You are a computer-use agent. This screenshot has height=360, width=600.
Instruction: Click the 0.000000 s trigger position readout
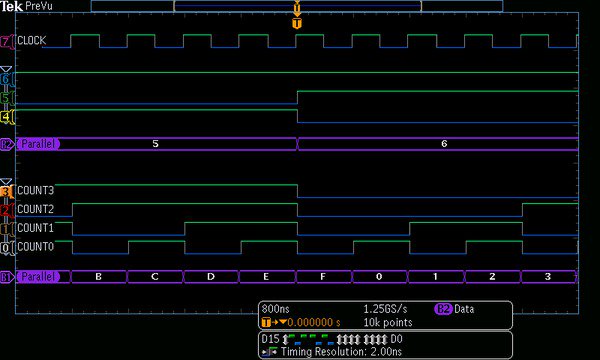tap(314, 323)
